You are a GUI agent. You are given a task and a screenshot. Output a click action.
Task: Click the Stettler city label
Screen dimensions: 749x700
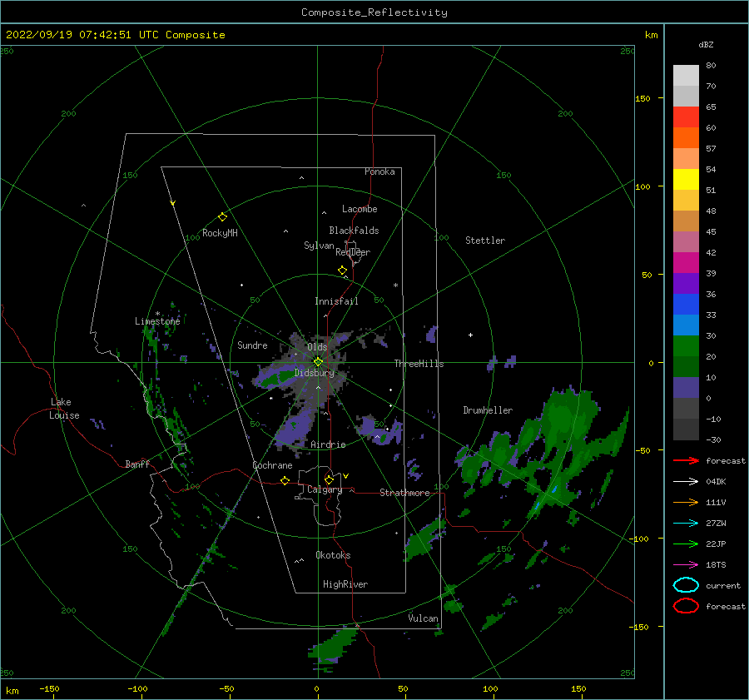(x=485, y=241)
